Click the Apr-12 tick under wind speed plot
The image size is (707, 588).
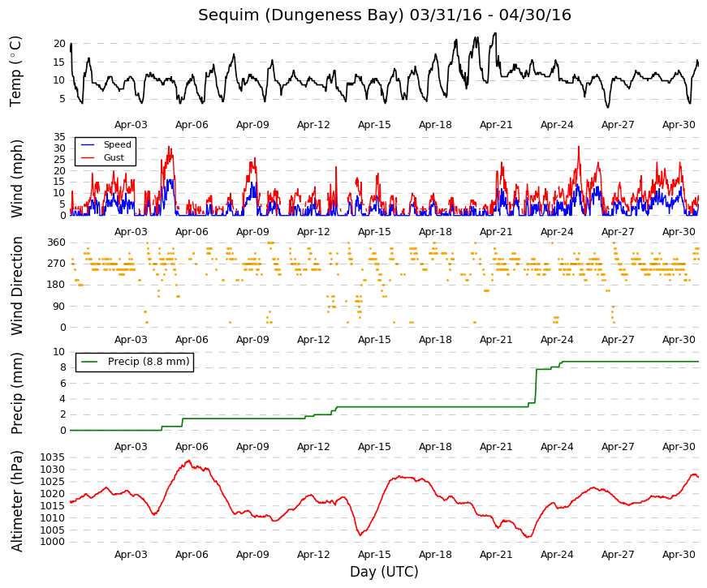point(313,232)
